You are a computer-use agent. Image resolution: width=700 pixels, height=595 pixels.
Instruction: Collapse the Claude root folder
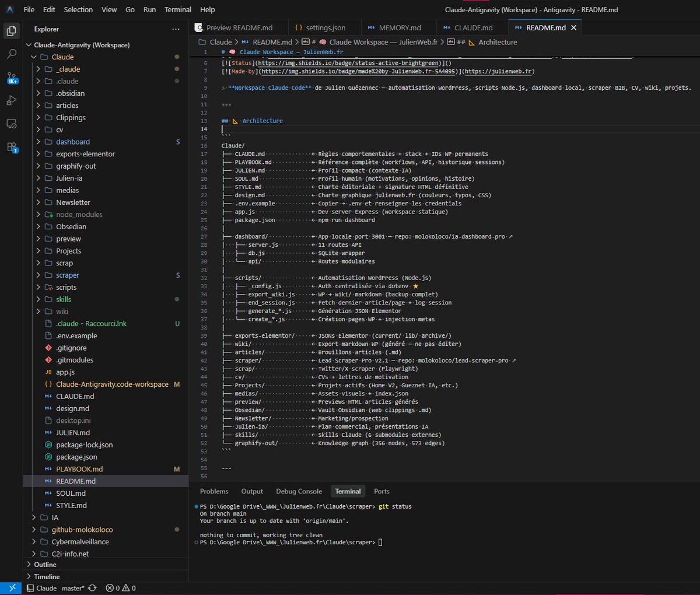(x=106, y=57)
